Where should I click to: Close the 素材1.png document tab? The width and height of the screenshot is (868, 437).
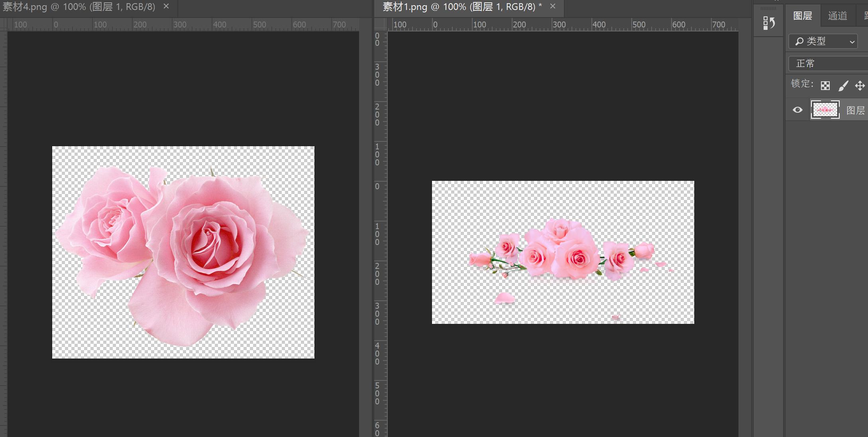coord(552,6)
